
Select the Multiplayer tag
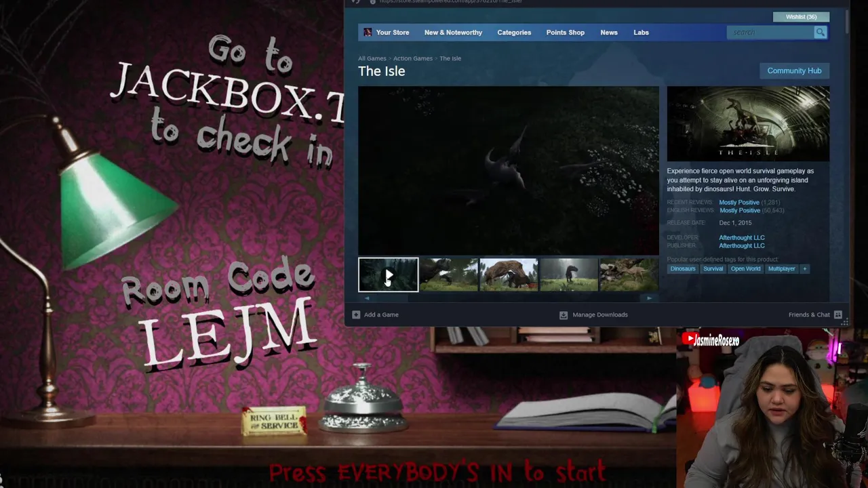click(x=781, y=268)
